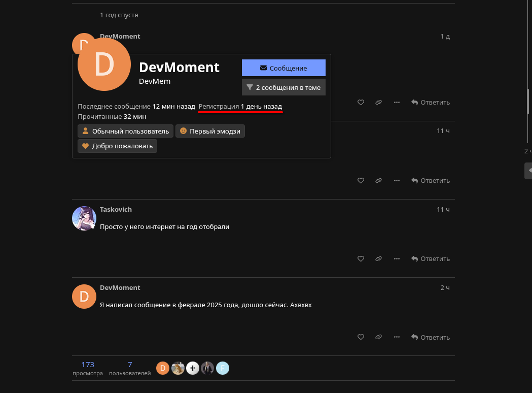532x393 pixels.
Task: Filter topic by 2 сообщения в теме
Action: coord(283,87)
